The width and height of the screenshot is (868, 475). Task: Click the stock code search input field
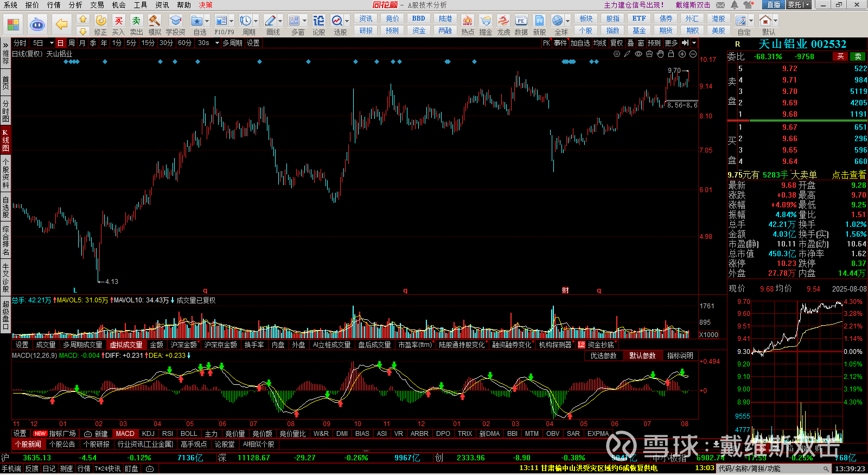click(774, 468)
